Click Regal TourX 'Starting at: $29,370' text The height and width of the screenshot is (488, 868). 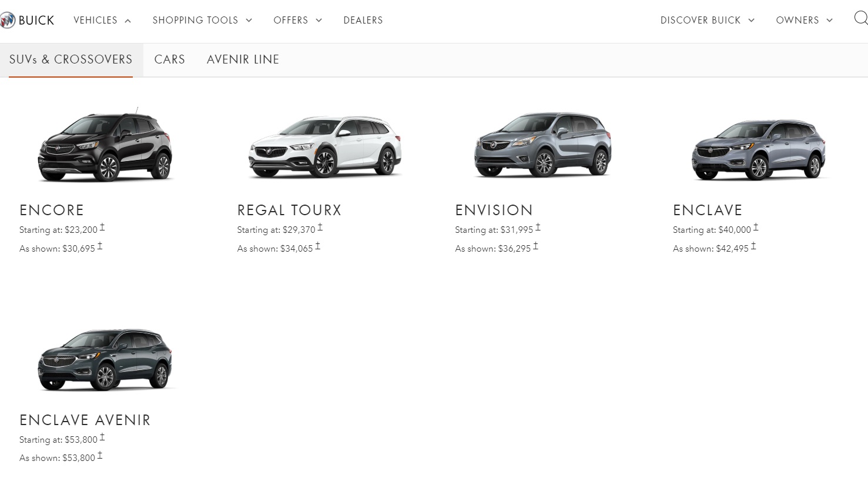(x=276, y=230)
